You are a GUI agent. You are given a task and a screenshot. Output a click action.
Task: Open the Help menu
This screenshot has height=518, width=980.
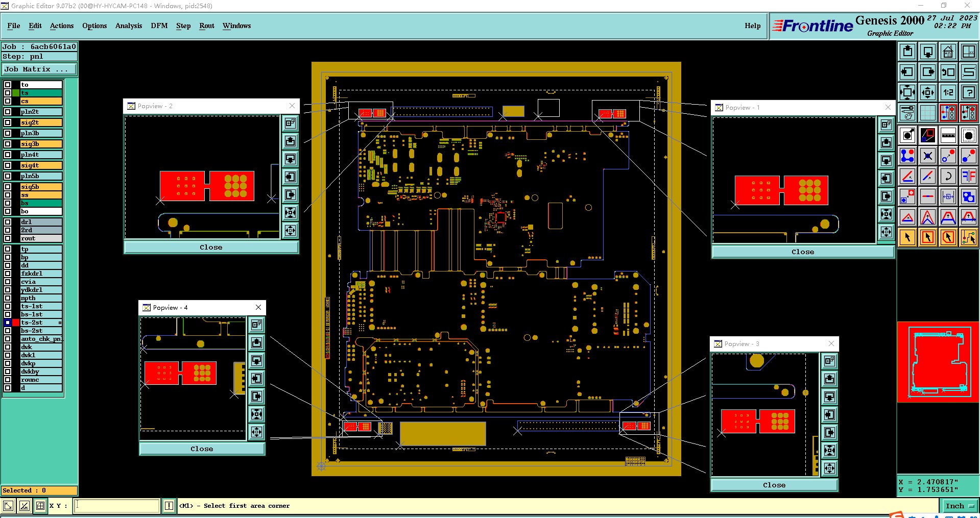(752, 26)
